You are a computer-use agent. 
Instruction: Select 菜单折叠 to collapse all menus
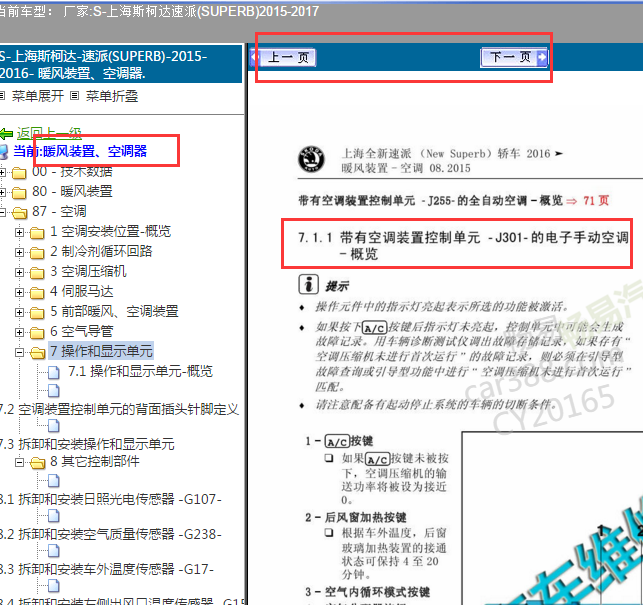[112, 96]
